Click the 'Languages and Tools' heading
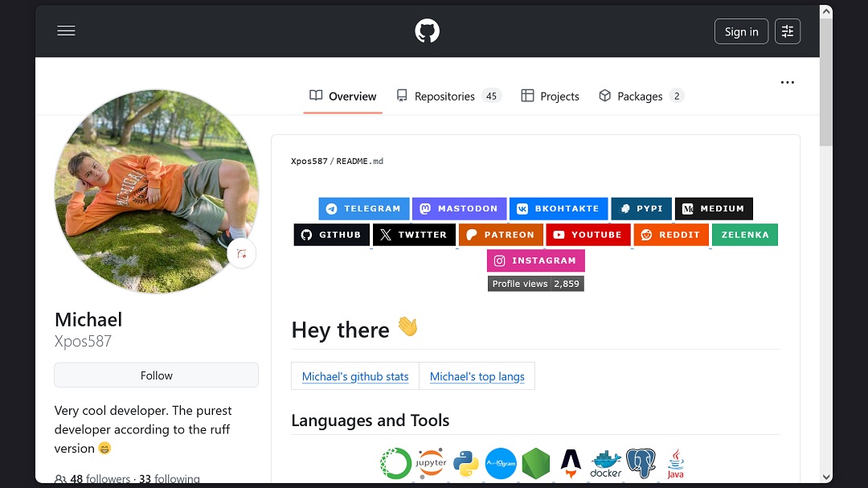 [x=371, y=420]
